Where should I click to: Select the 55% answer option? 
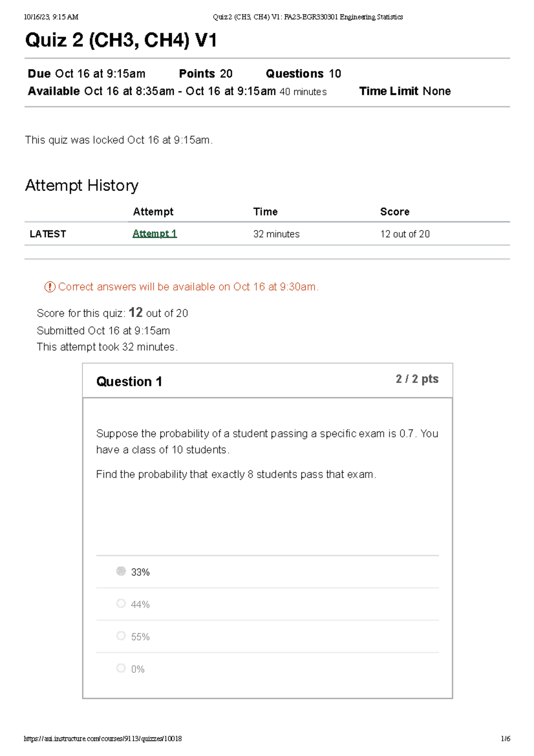coord(140,636)
